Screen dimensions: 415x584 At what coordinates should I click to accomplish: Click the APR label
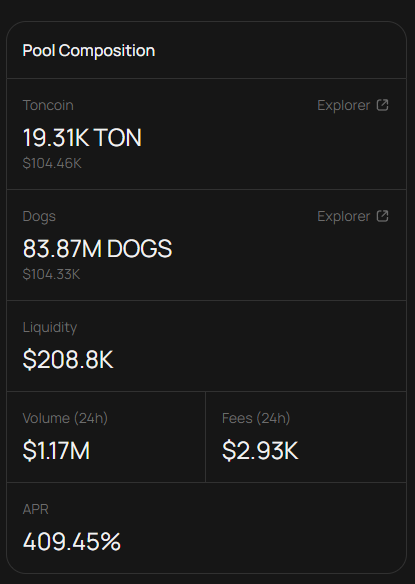pos(35,509)
